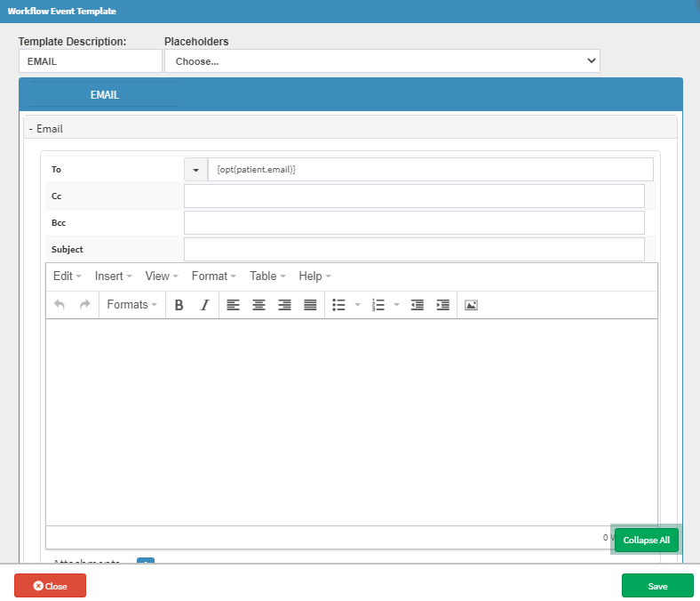Toggle italic formatting
The height and width of the screenshot is (601, 700).
click(x=204, y=305)
